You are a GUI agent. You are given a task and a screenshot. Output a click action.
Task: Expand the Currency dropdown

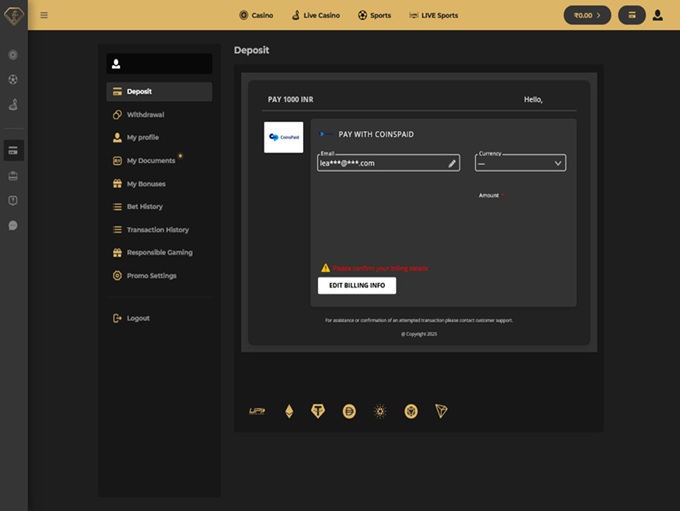(x=520, y=163)
